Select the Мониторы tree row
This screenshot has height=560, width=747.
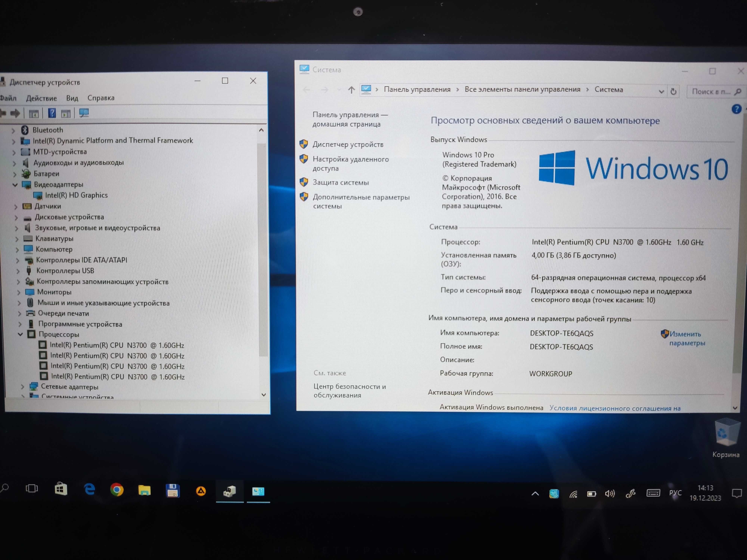click(54, 292)
